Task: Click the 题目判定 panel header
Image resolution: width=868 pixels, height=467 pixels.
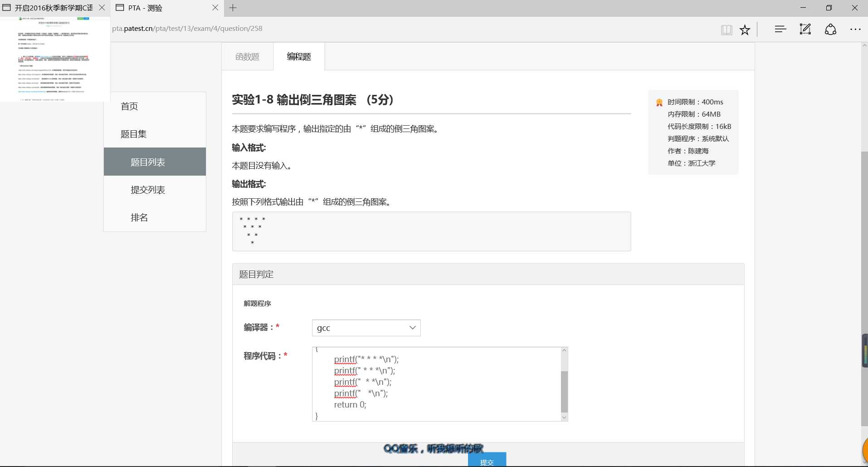Action: click(488, 274)
